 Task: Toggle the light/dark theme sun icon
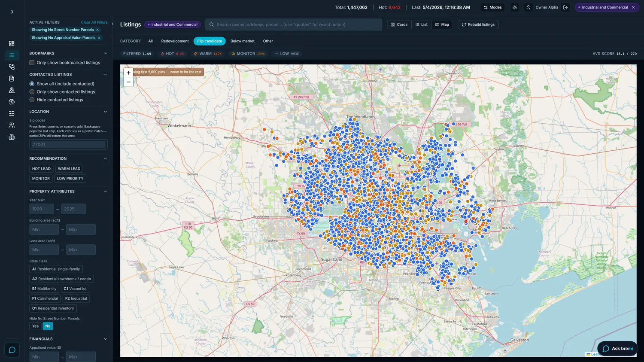point(515,7)
